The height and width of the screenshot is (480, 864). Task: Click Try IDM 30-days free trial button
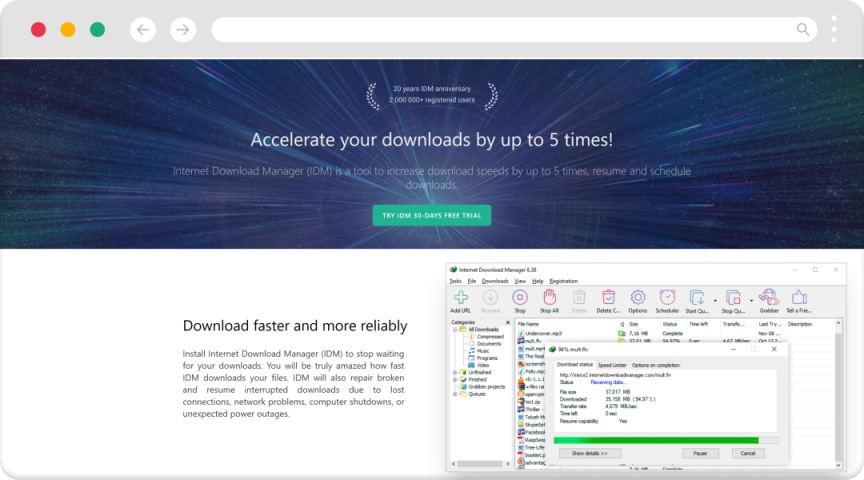(x=432, y=215)
